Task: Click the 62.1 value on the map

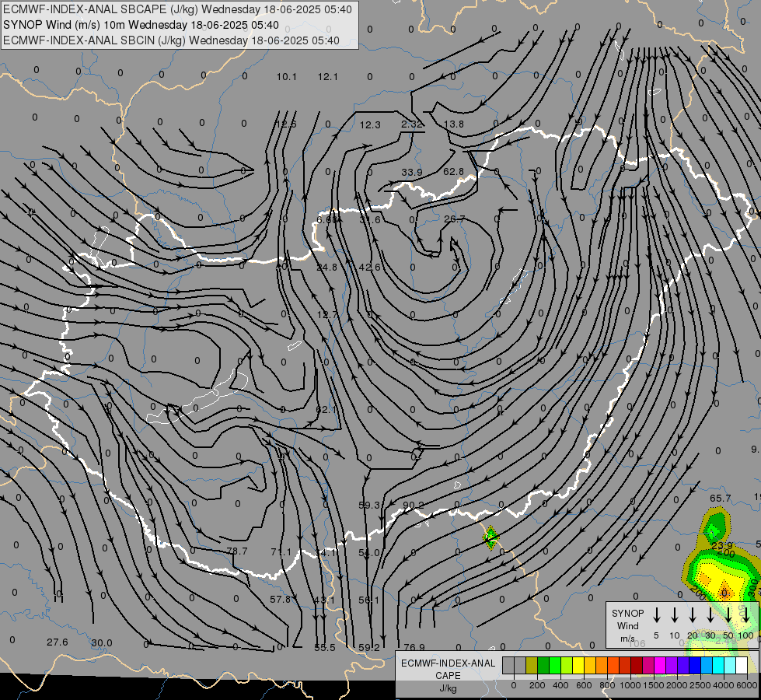Action: (x=326, y=410)
